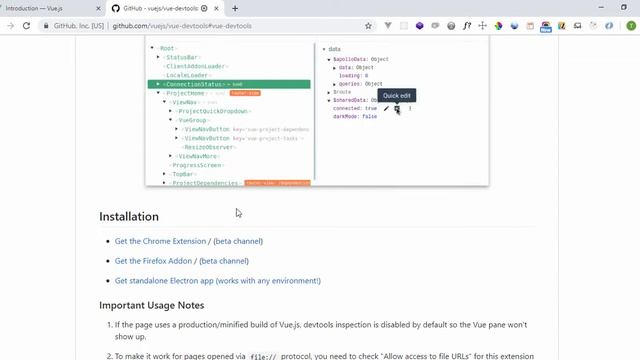Click the crosshair arrows extension icon
The height and width of the screenshot is (360, 640).
coord(482,26)
